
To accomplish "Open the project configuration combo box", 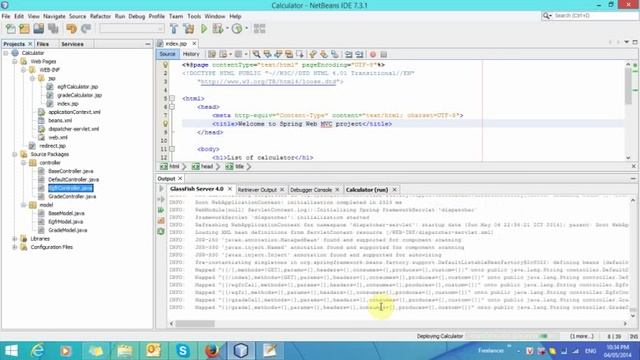I will point(131,29).
